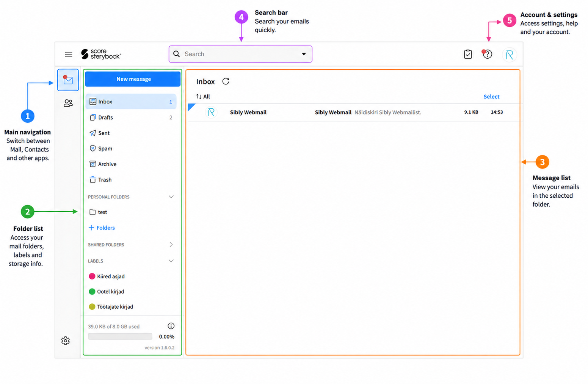This screenshot has width=588, height=384.
Task: Click the New message button
Action: click(133, 79)
